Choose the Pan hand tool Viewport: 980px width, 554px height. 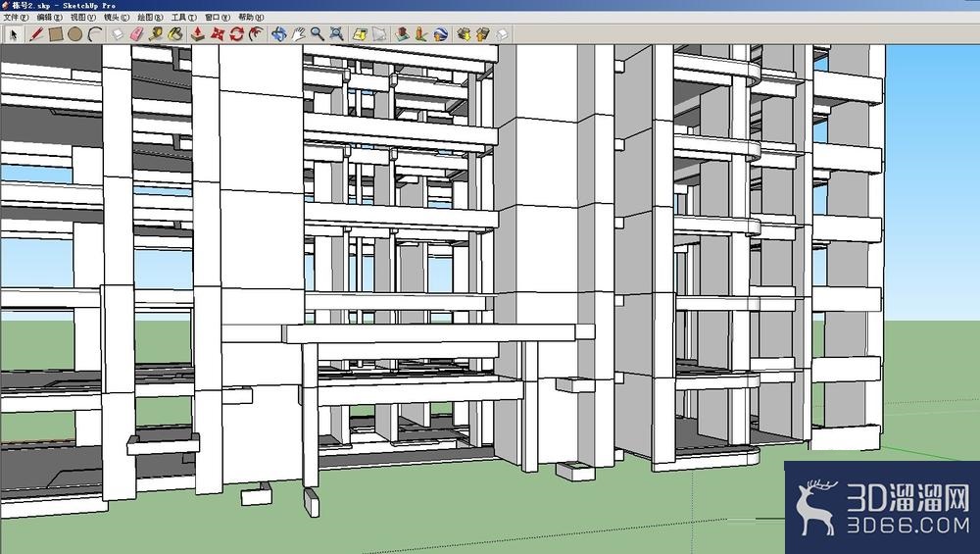pyautogui.click(x=298, y=34)
